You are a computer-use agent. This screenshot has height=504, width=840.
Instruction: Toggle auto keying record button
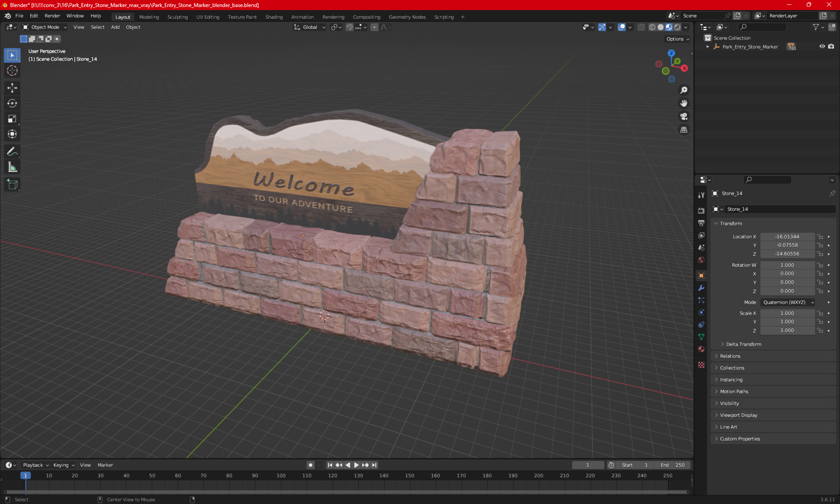(310, 465)
